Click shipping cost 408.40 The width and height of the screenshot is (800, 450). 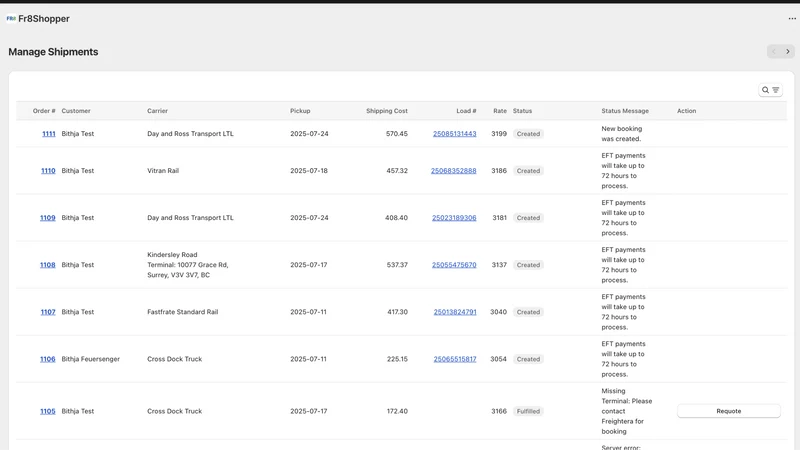click(396, 217)
